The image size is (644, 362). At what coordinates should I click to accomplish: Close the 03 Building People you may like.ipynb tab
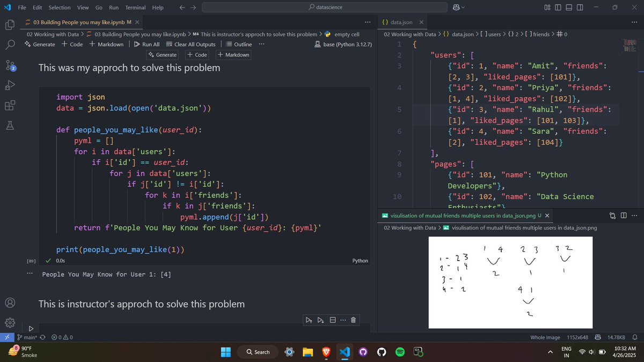coord(137,22)
